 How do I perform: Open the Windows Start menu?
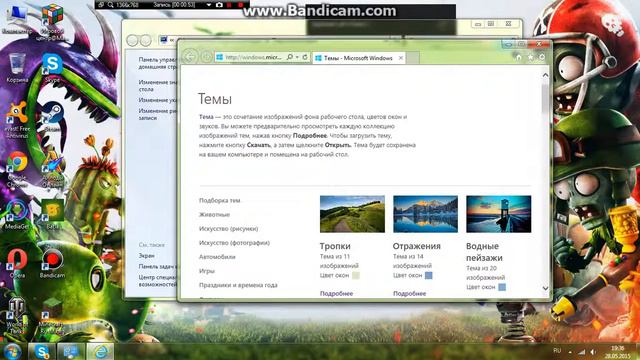[11, 351]
